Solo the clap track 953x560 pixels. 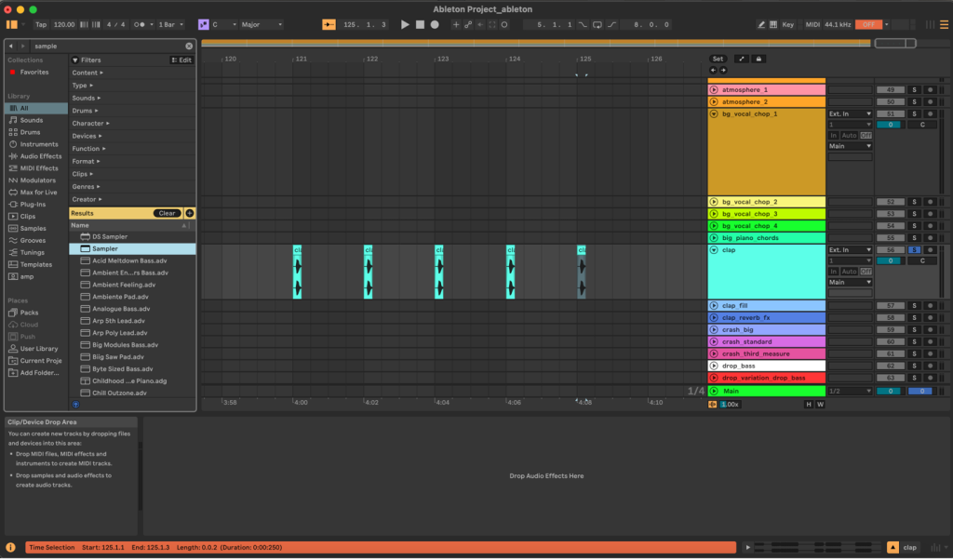(913, 249)
